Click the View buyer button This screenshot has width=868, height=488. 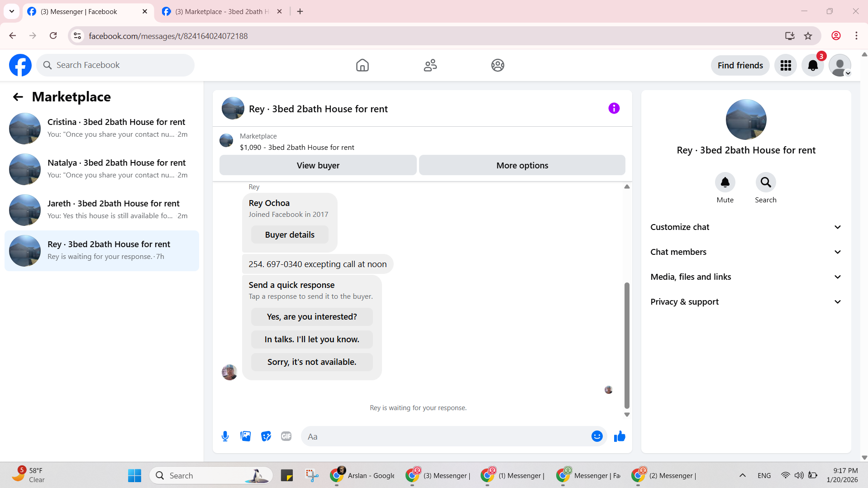[x=318, y=165]
